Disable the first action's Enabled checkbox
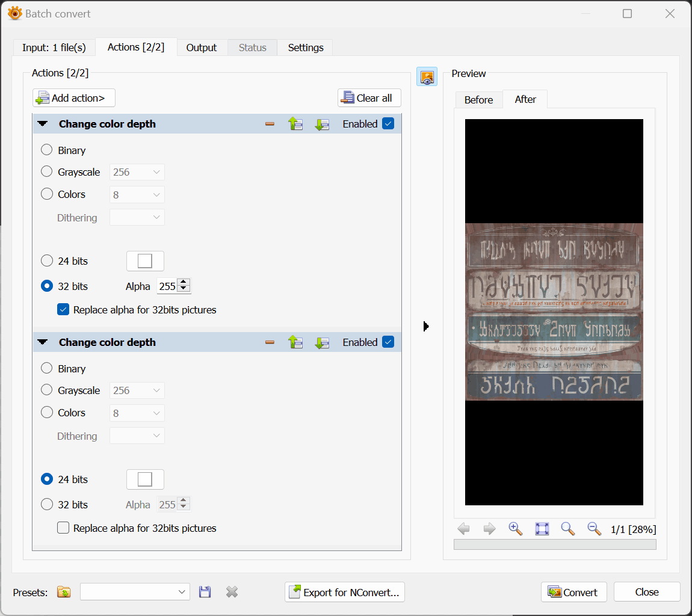This screenshot has width=692, height=616. (x=388, y=124)
